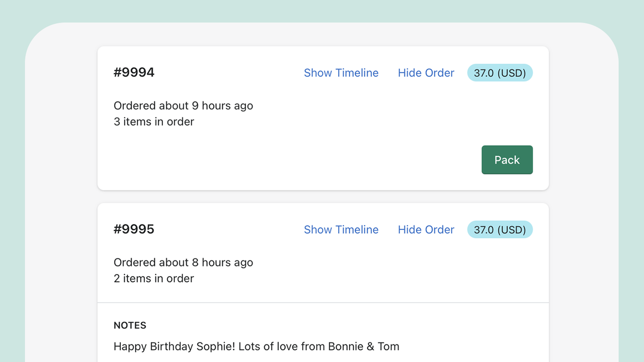Image resolution: width=644 pixels, height=362 pixels.
Task: Click the 37.0 (USD) badge on order #9994
Action: 500,72
